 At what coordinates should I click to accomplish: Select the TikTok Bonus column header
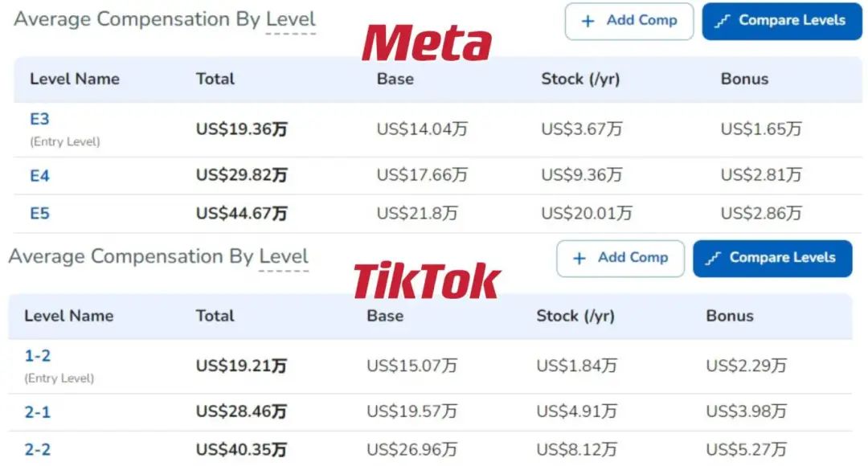(730, 316)
